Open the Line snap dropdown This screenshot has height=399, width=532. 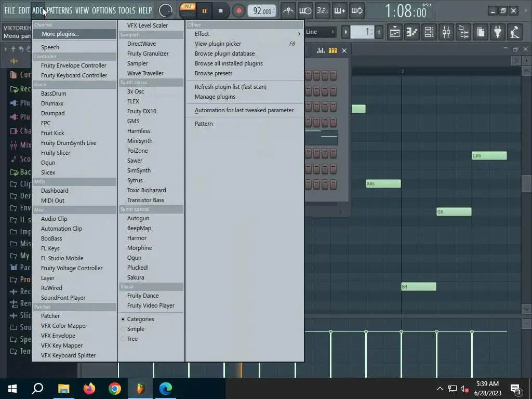(320, 32)
